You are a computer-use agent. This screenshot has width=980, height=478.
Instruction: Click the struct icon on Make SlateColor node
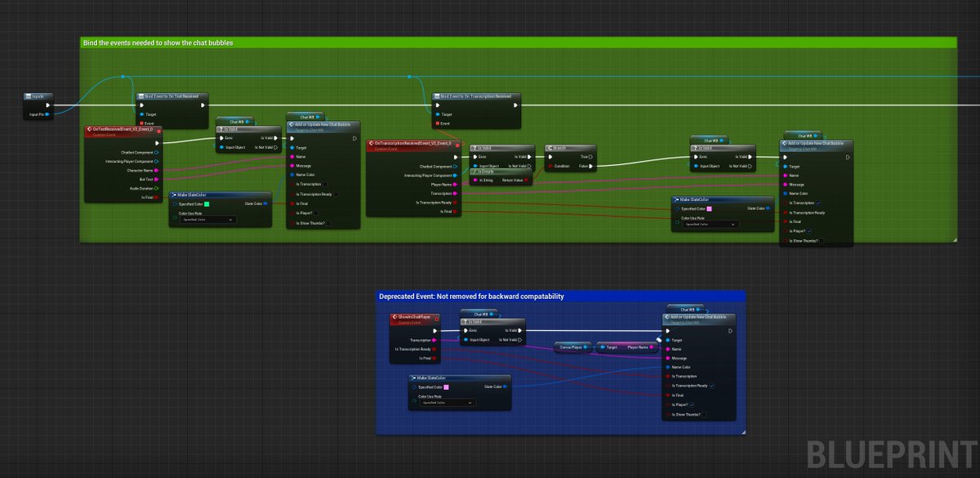(175, 194)
